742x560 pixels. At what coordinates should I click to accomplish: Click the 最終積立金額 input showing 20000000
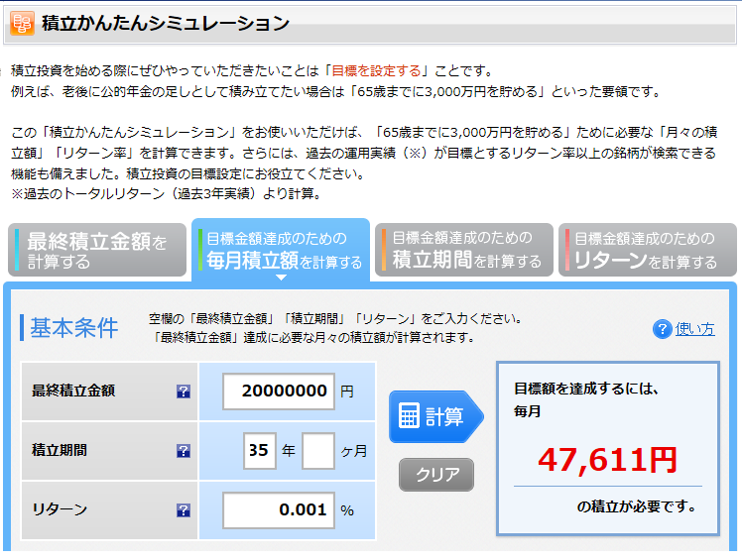point(279,392)
